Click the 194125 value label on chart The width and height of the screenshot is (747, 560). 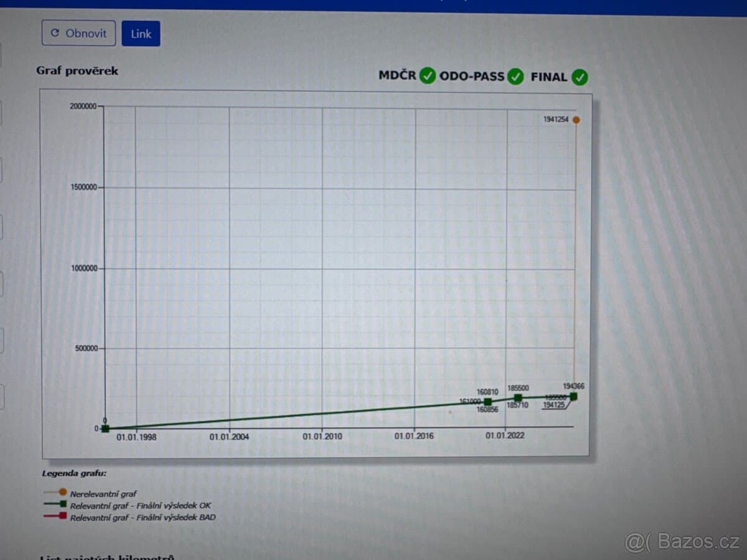point(554,405)
